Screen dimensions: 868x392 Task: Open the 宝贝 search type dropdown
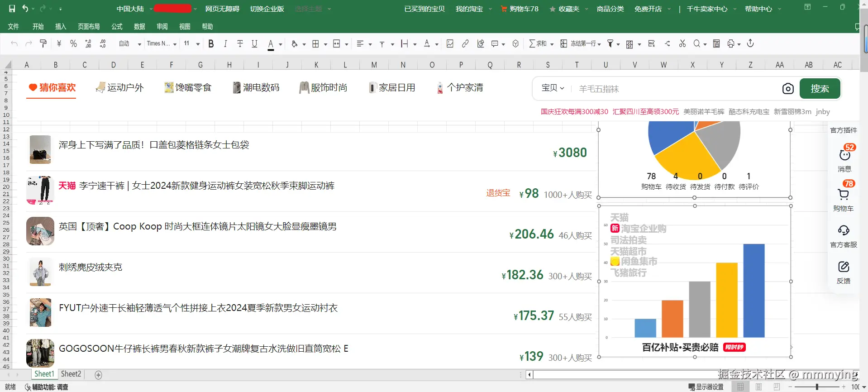[x=553, y=88]
